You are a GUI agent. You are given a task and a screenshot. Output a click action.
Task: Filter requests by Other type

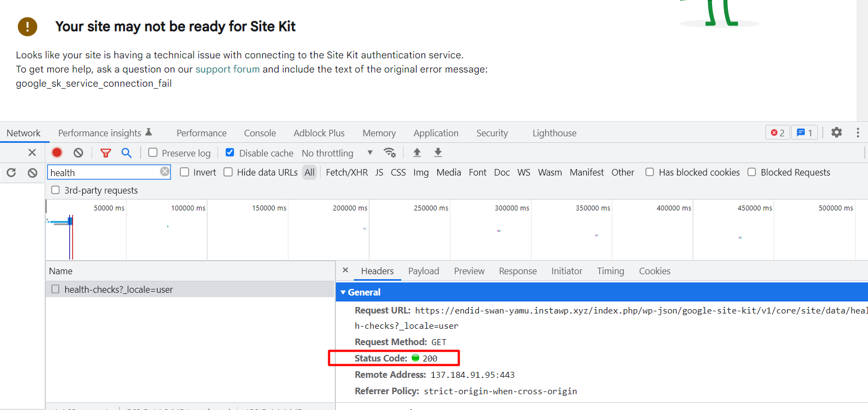(623, 172)
